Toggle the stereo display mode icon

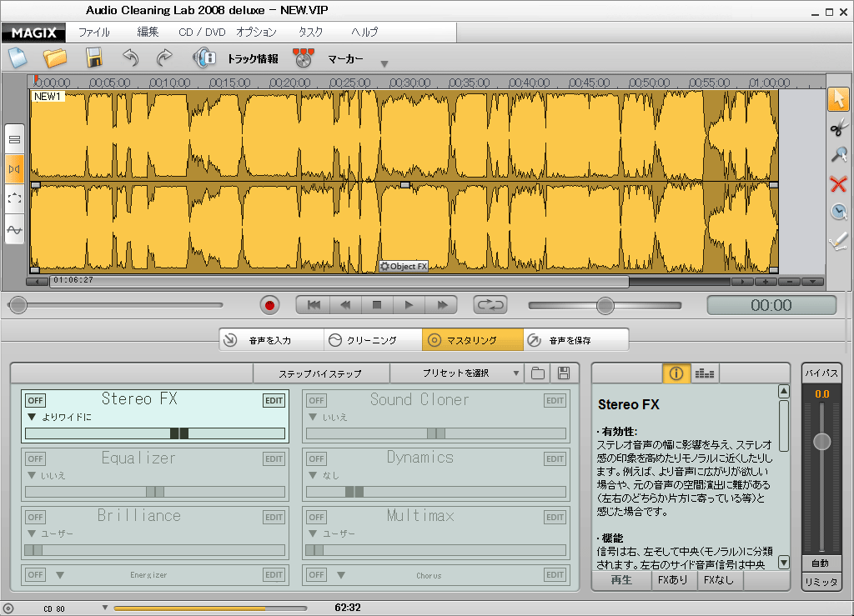tap(15, 169)
